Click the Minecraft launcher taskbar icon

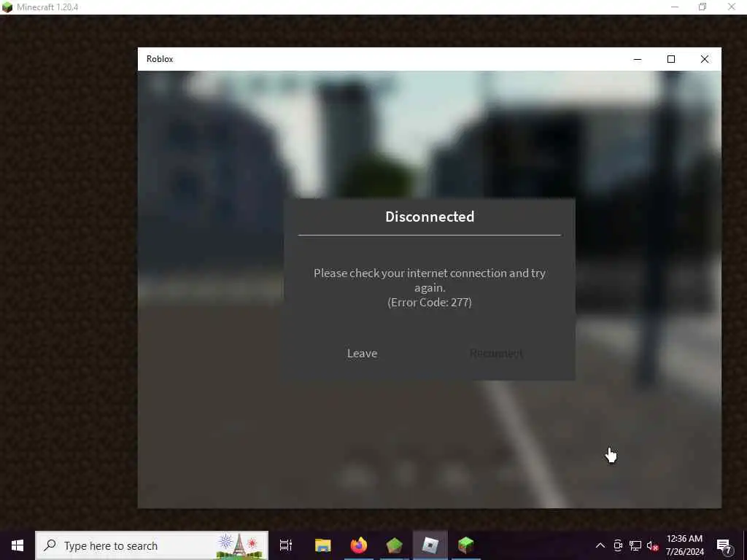394,545
